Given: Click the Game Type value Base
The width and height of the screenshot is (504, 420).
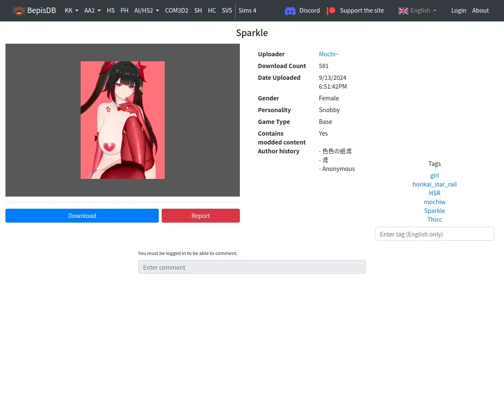Looking at the screenshot, I should (x=325, y=121).
